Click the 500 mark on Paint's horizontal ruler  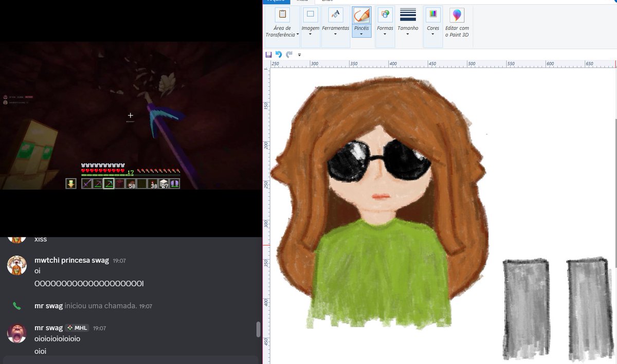[471, 64]
